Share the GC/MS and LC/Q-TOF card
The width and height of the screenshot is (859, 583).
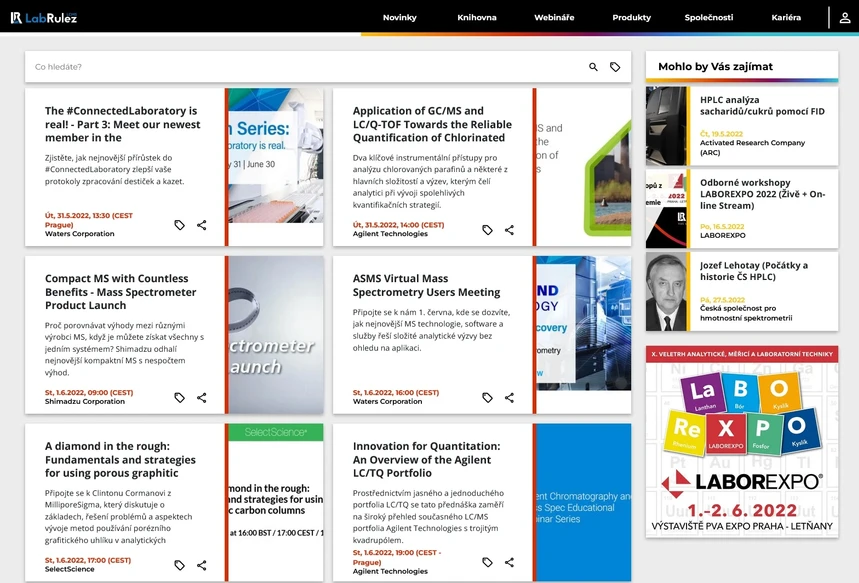509,230
